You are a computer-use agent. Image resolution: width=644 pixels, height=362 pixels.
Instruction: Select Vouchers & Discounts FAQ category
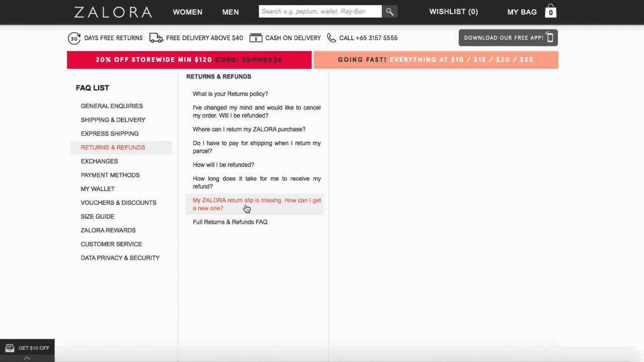118,203
